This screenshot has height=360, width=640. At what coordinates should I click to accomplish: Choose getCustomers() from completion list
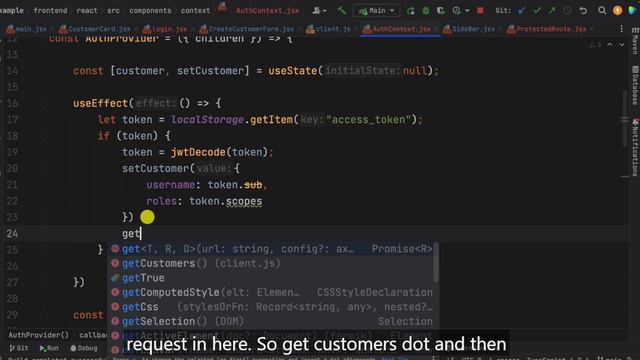[271, 263]
